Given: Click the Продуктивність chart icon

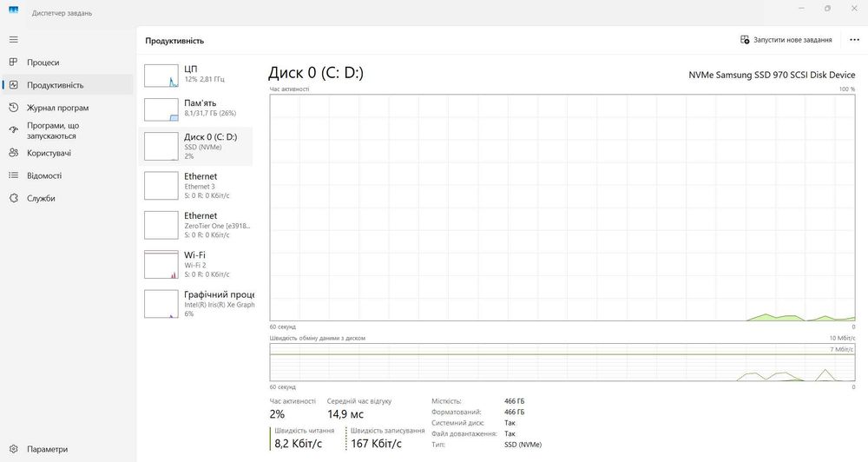Looking at the screenshot, I should click(x=13, y=85).
